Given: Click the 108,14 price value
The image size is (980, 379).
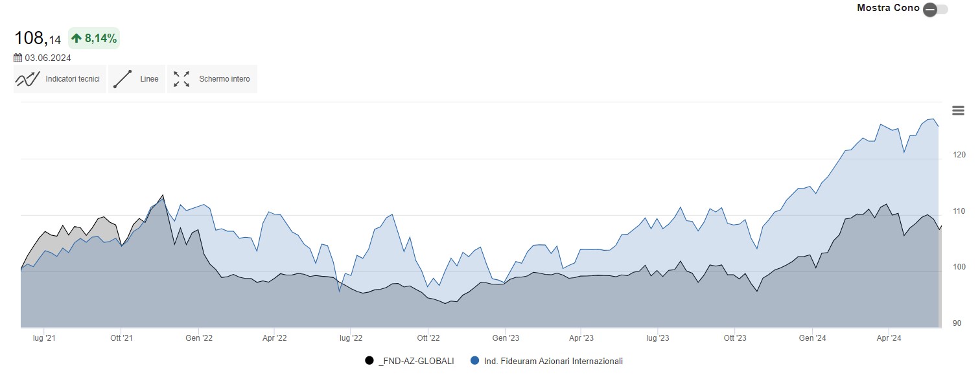Looking at the screenshot, I should (38, 39).
